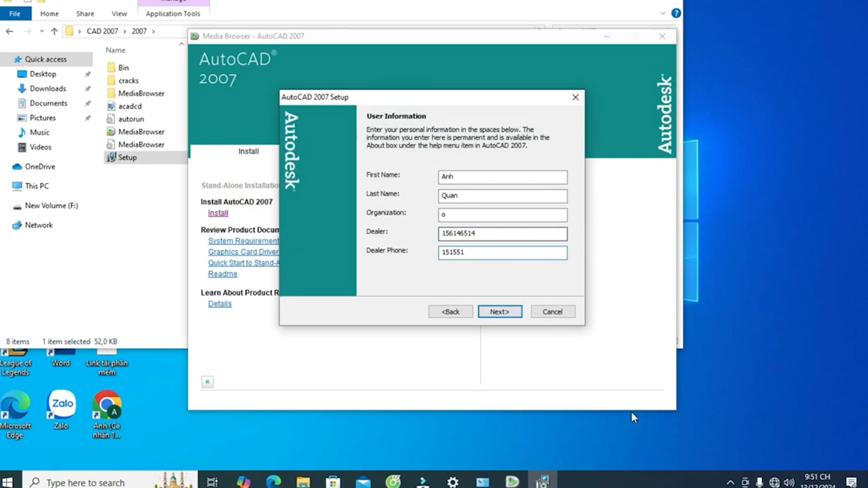Open the Readme link in Media Browser
This screenshot has width=868, height=488.
tap(222, 274)
